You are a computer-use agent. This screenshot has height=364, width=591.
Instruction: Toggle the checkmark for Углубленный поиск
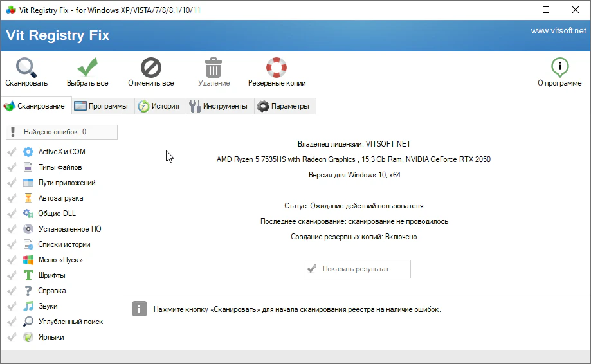click(12, 322)
